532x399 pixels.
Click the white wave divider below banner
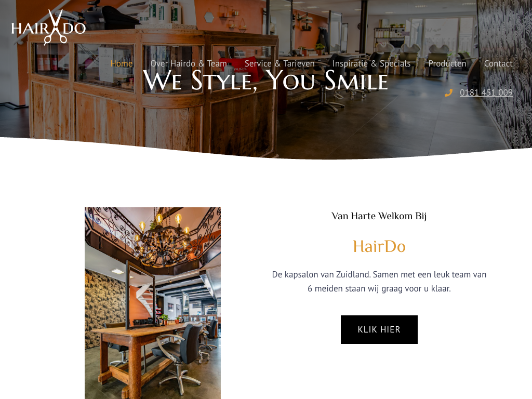click(266, 153)
